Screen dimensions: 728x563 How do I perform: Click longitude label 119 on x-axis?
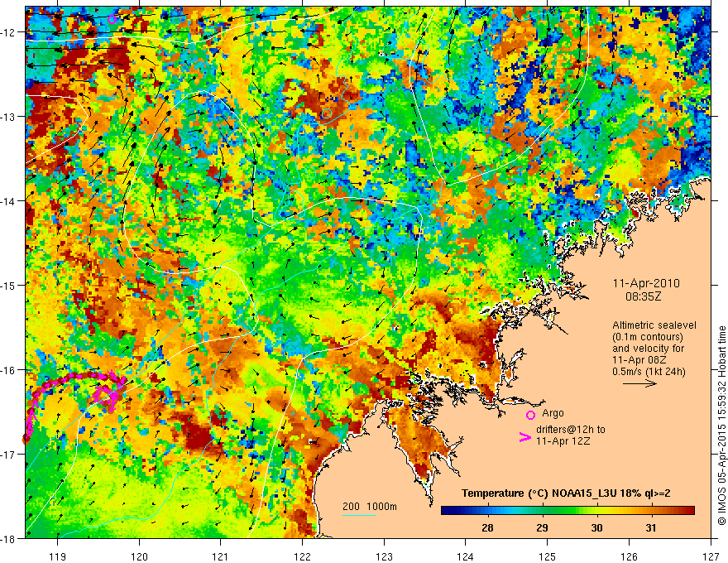click(58, 556)
